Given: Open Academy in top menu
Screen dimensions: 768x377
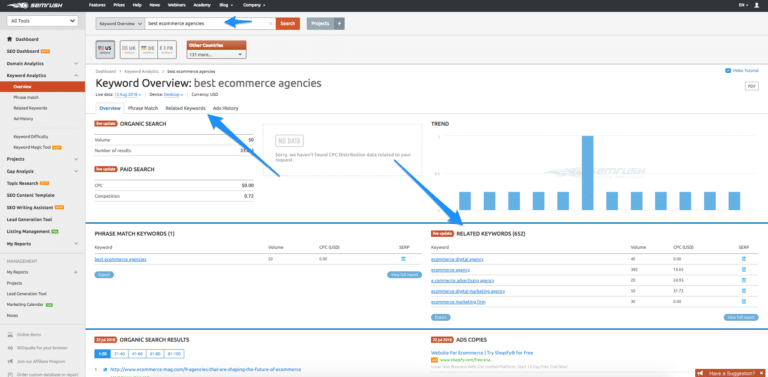Looking at the screenshot, I should pos(202,5).
